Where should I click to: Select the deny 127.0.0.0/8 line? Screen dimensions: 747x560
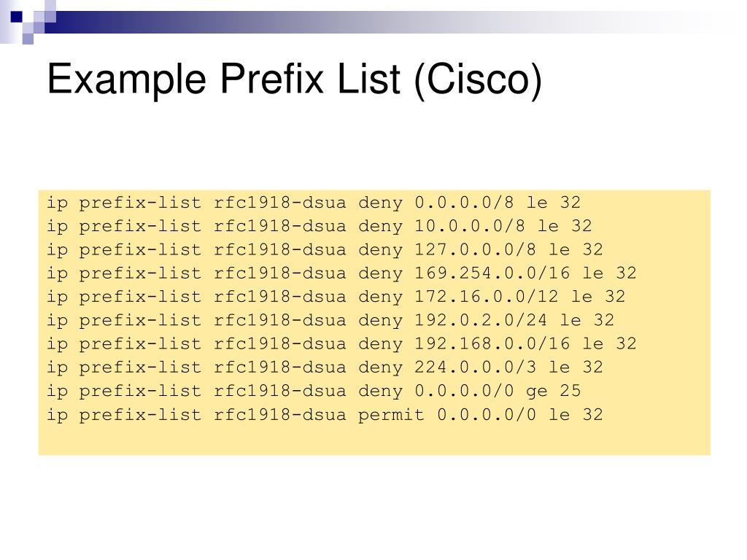click(325, 250)
